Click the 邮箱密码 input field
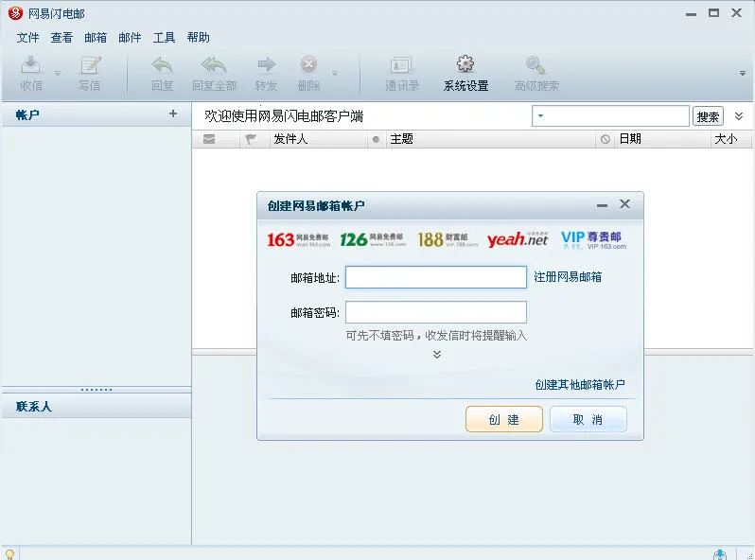Image resolution: width=755 pixels, height=560 pixels. [x=436, y=312]
